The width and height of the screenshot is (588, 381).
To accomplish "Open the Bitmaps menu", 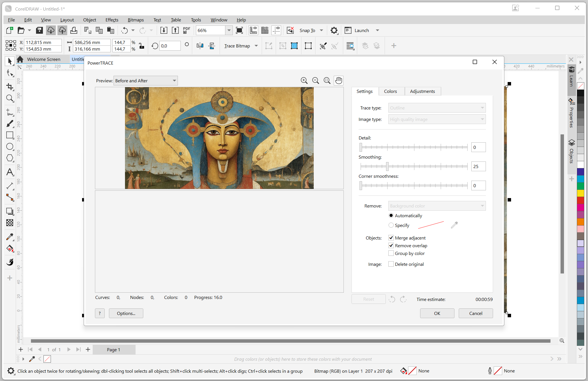I will (136, 20).
